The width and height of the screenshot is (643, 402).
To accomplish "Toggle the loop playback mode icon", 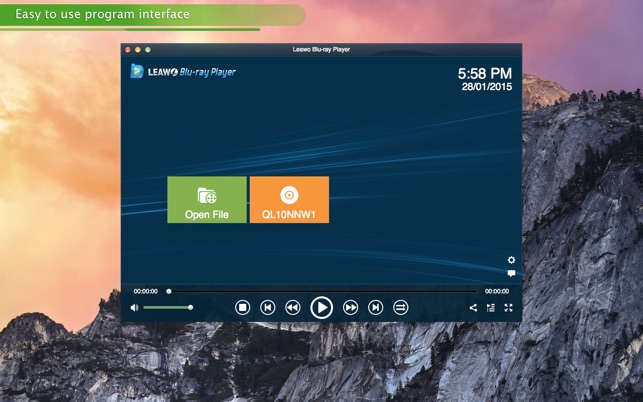I will [x=401, y=307].
